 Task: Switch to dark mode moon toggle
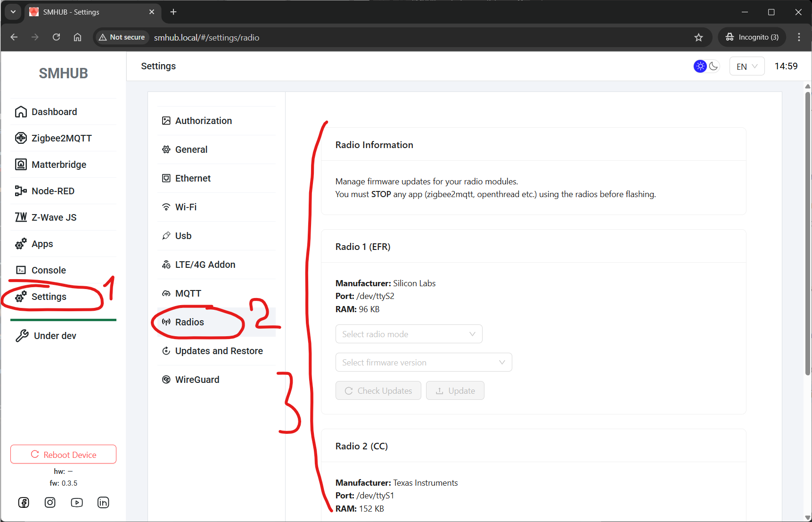[x=714, y=66]
